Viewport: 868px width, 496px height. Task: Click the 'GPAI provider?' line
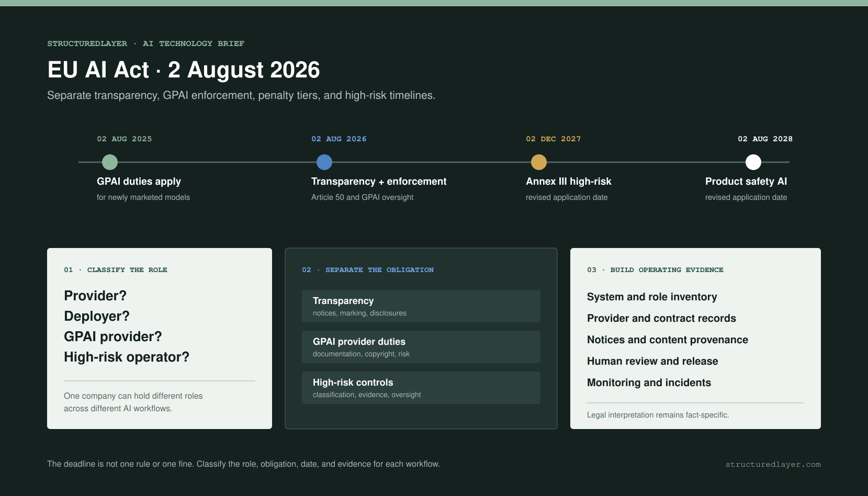pos(113,337)
